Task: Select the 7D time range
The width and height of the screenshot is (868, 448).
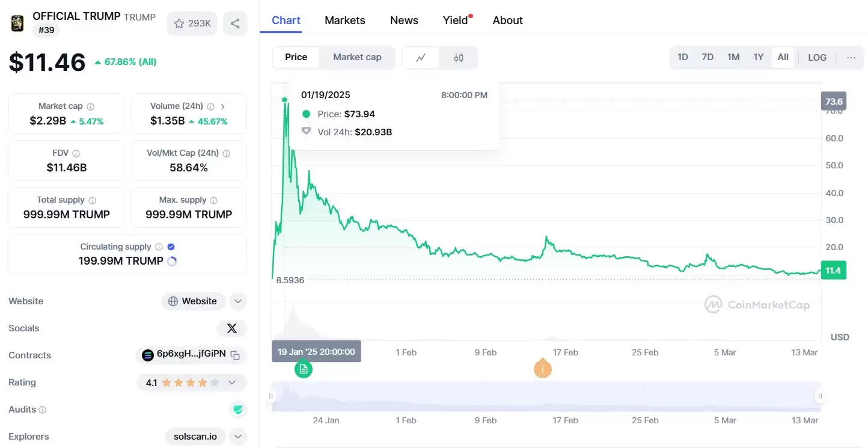Action: [x=708, y=57]
